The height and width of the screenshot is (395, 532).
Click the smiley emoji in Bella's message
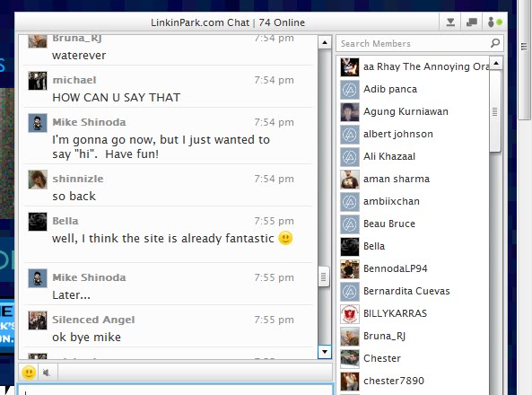click(x=285, y=238)
